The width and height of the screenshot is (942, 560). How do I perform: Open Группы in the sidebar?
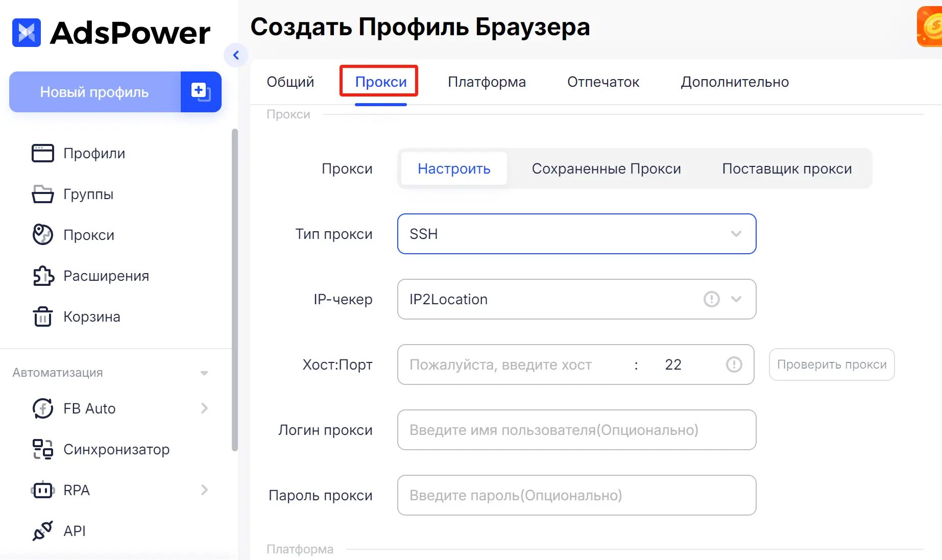point(88,194)
